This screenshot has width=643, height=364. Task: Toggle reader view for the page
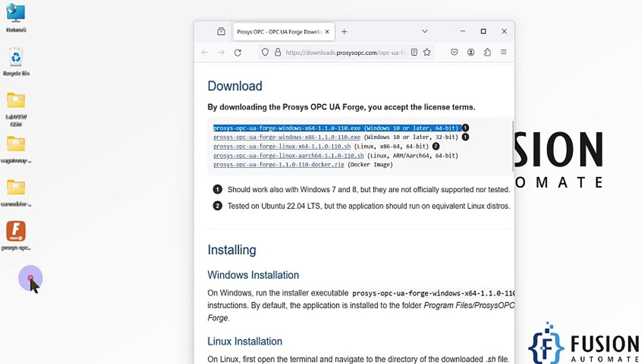(x=414, y=52)
